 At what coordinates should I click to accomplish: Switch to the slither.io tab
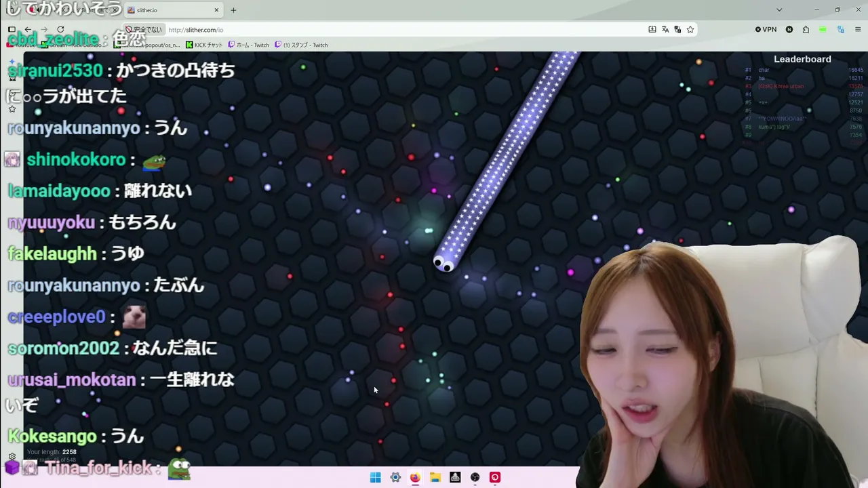pyautogui.click(x=173, y=10)
